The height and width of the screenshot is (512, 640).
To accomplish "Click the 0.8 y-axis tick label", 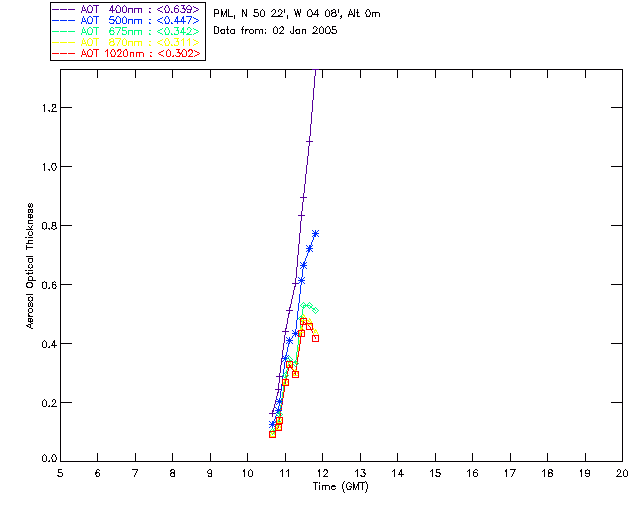I will [49, 226].
